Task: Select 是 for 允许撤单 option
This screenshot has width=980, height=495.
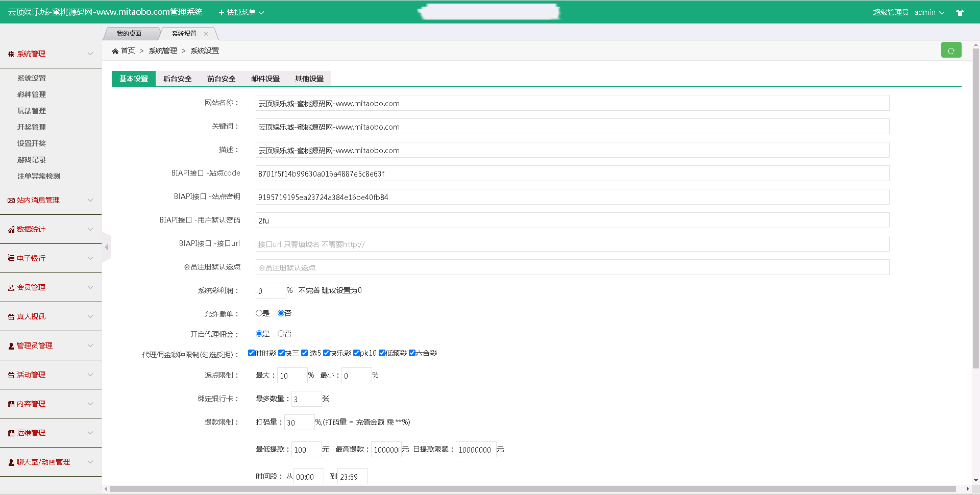Action: [x=259, y=313]
